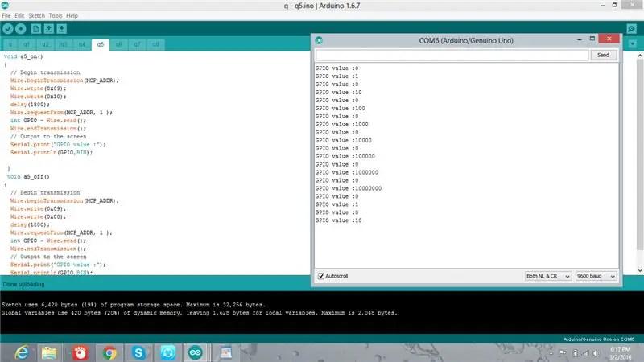Select the Arduino IDE taskbar icon
This screenshot has width=644, height=362.
tap(196, 353)
